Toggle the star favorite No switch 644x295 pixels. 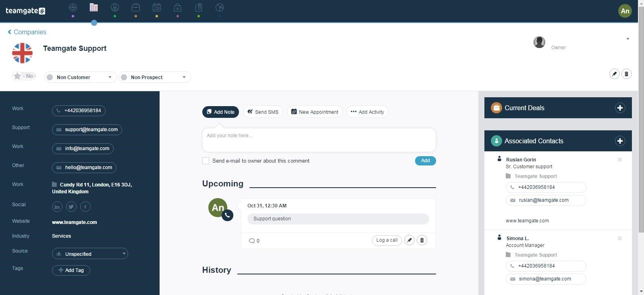point(24,76)
